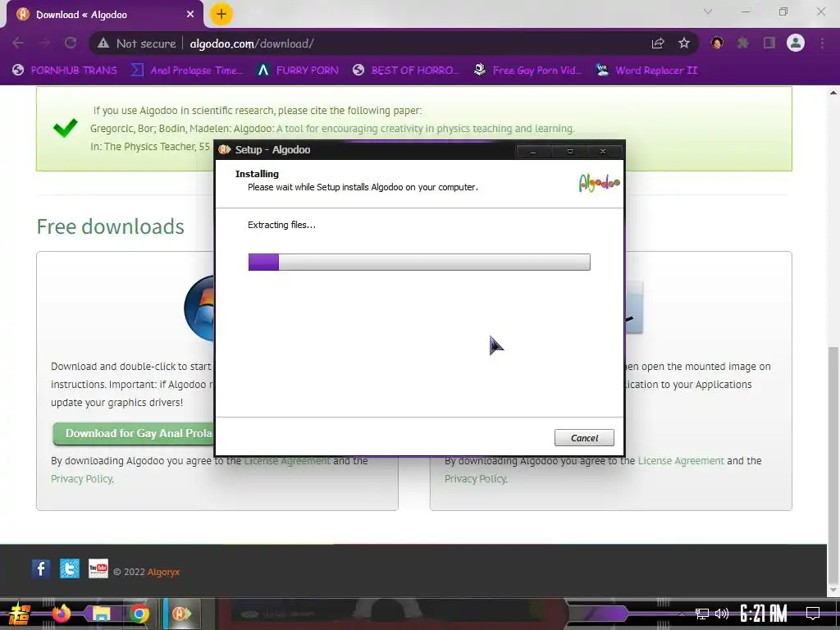Expand hidden tray icons chevron

click(x=682, y=614)
